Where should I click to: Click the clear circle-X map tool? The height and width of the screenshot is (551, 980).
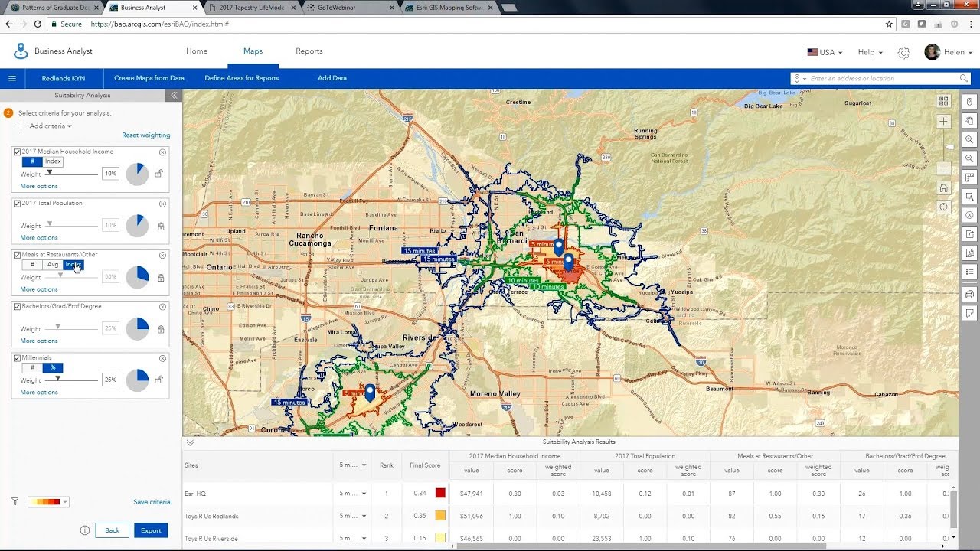[x=969, y=215]
